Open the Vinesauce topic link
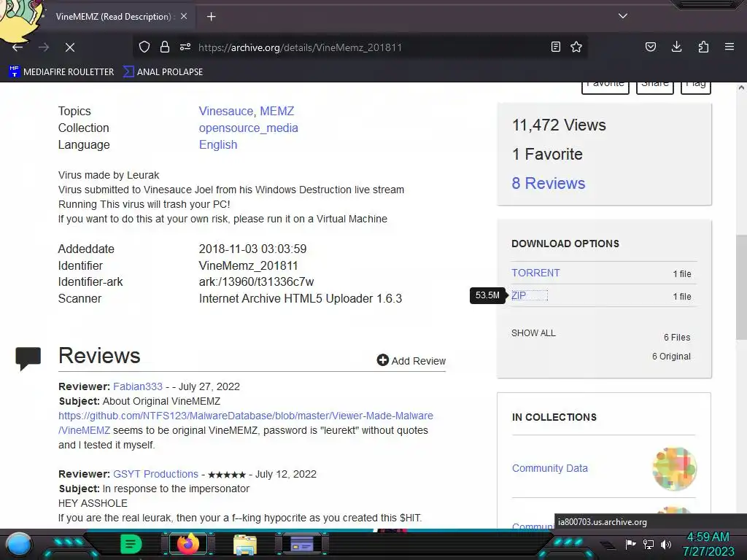 click(226, 111)
